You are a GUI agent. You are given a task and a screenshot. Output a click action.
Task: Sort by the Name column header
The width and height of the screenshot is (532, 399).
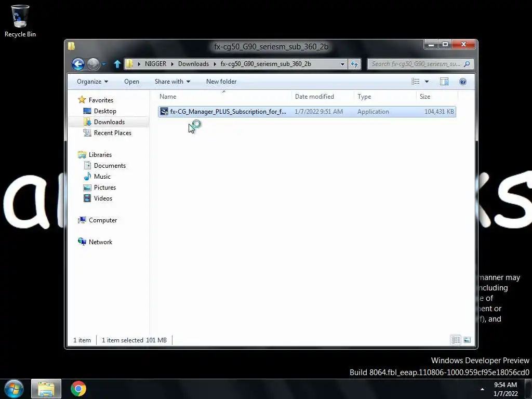[x=224, y=97]
